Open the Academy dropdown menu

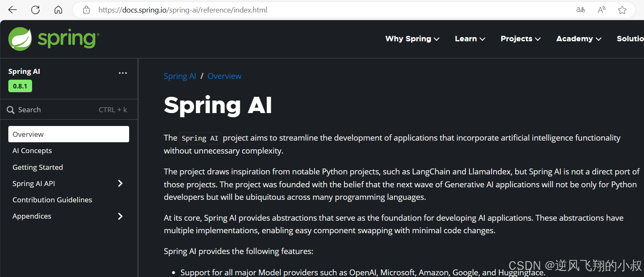(579, 39)
